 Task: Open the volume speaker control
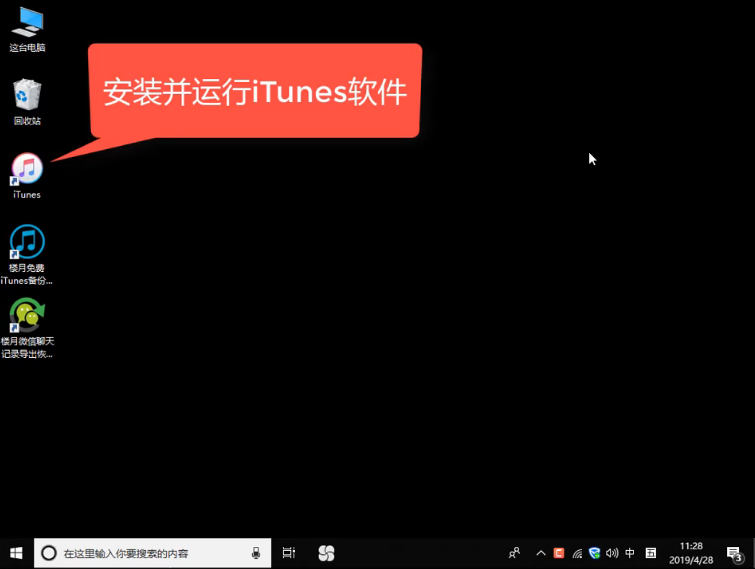[x=612, y=553]
